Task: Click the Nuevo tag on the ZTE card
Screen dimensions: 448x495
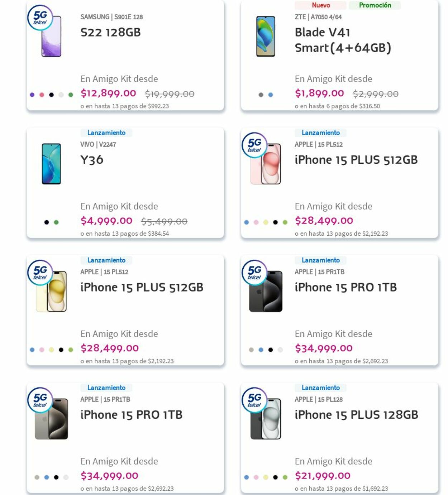Action: [x=321, y=5]
